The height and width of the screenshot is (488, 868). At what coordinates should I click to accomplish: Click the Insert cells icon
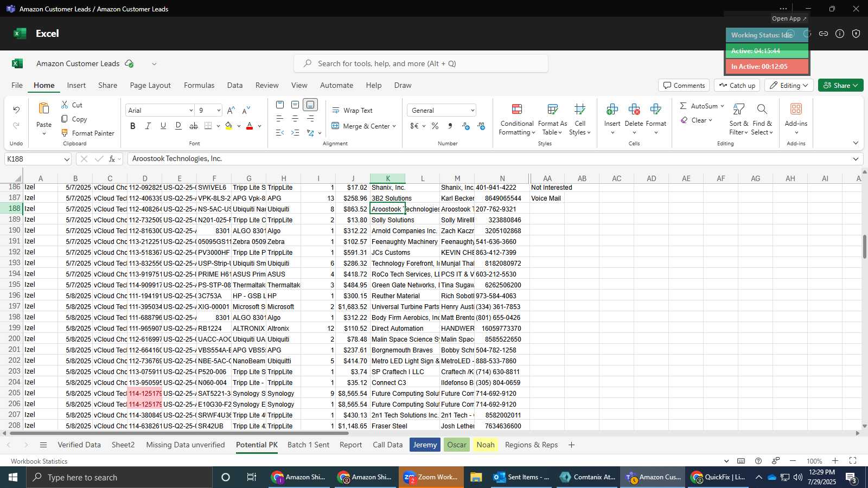(612, 110)
